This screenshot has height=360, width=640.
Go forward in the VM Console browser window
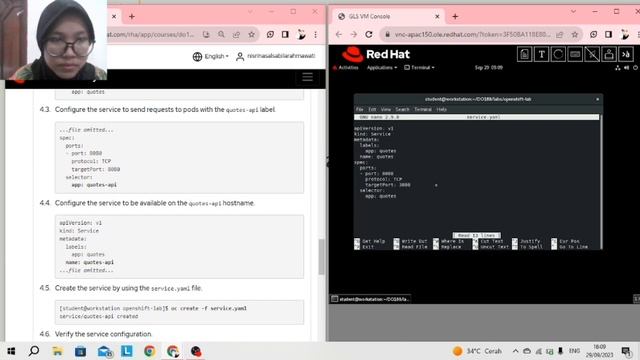pos(353,35)
